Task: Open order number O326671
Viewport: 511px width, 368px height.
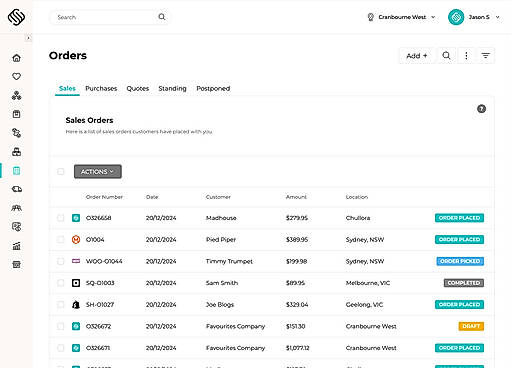Action: point(98,348)
